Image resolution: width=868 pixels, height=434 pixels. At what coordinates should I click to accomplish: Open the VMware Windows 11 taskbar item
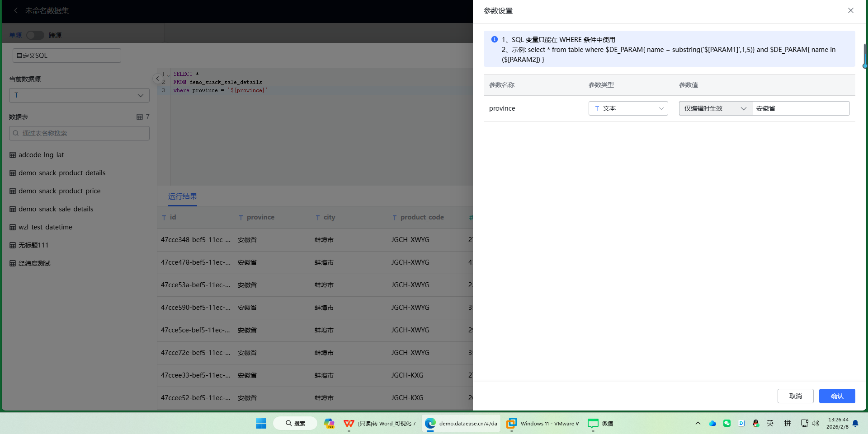click(542, 423)
